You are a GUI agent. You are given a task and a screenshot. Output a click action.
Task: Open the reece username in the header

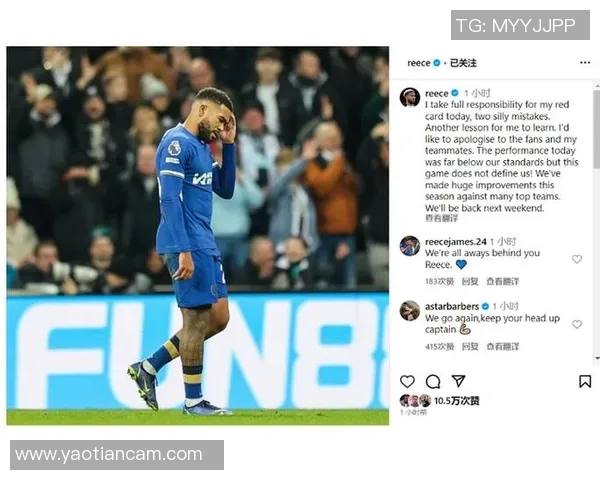pos(419,63)
